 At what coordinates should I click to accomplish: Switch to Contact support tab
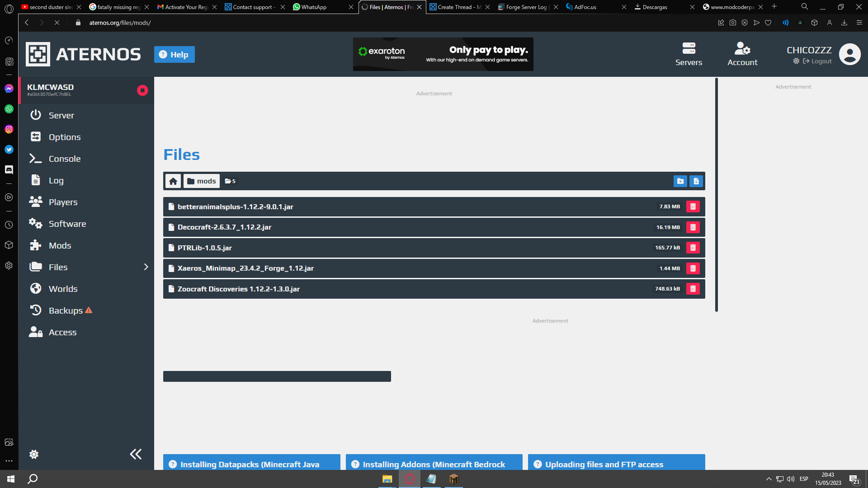pyautogui.click(x=255, y=7)
